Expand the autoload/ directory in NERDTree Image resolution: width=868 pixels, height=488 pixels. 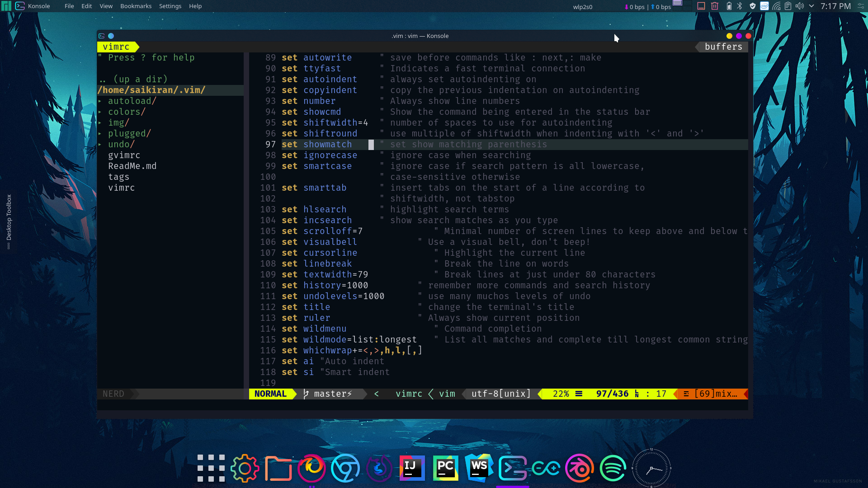coord(100,101)
